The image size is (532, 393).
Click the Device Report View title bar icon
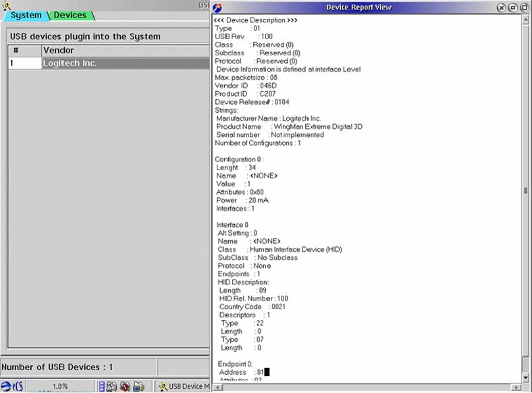pyautogui.click(x=217, y=7)
